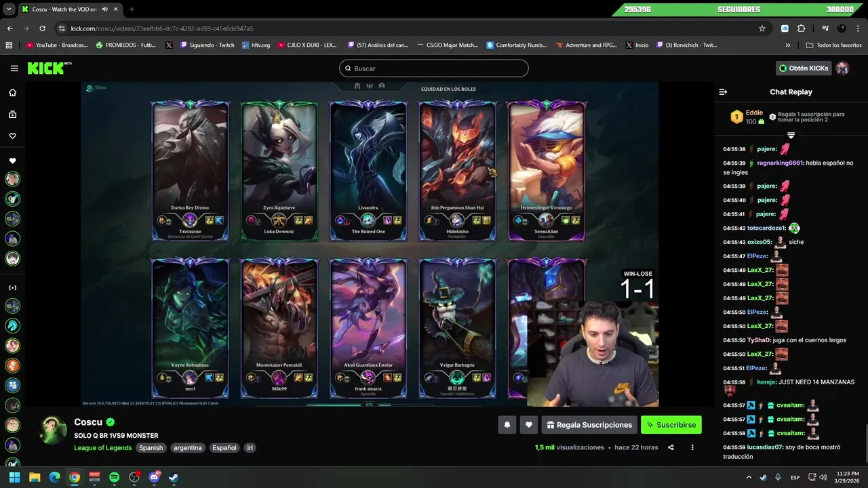Open Following heart icon in sidebar
This screenshot has width=868, height=488.
12,136
